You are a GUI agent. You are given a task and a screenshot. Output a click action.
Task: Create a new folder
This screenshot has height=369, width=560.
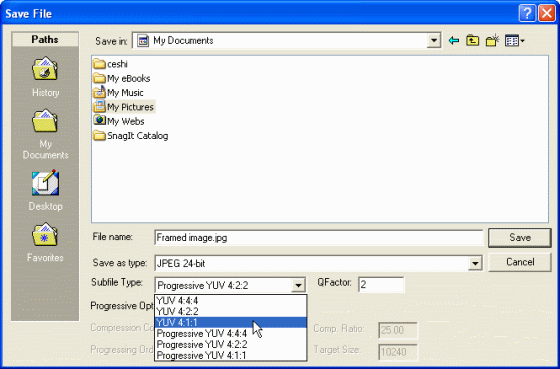[492, 41]
